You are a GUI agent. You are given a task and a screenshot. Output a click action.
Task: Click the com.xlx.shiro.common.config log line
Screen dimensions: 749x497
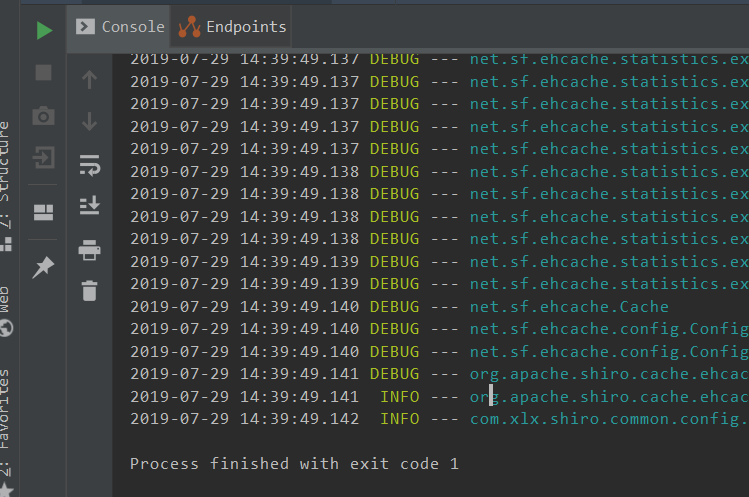pyautogui.click(x=608, y=419)
